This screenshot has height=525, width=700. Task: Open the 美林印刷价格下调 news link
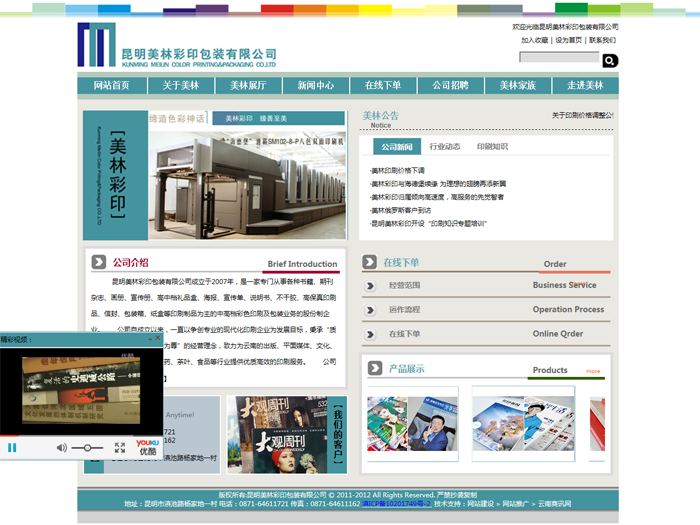[x=398, y=171]
